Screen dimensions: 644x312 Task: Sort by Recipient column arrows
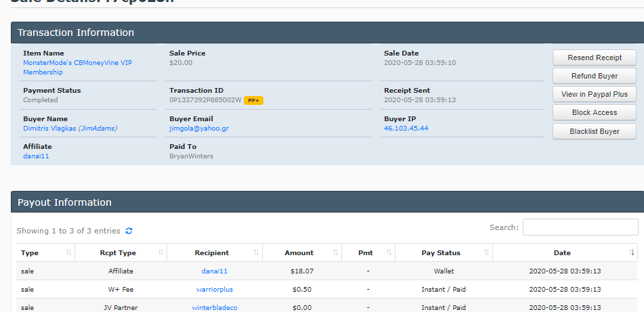256,252
